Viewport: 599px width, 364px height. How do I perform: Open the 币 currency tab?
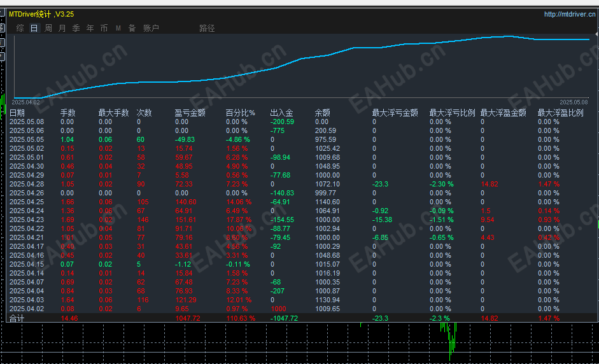point(104,28)
